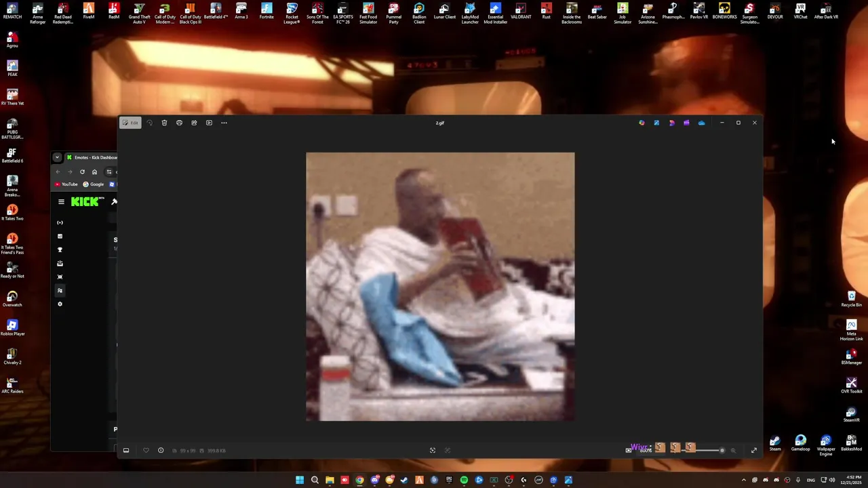This screenshot has width=868, height=488.
Task: Delete the 2.gif image via trash icon
Action: [x=164, y=123]
